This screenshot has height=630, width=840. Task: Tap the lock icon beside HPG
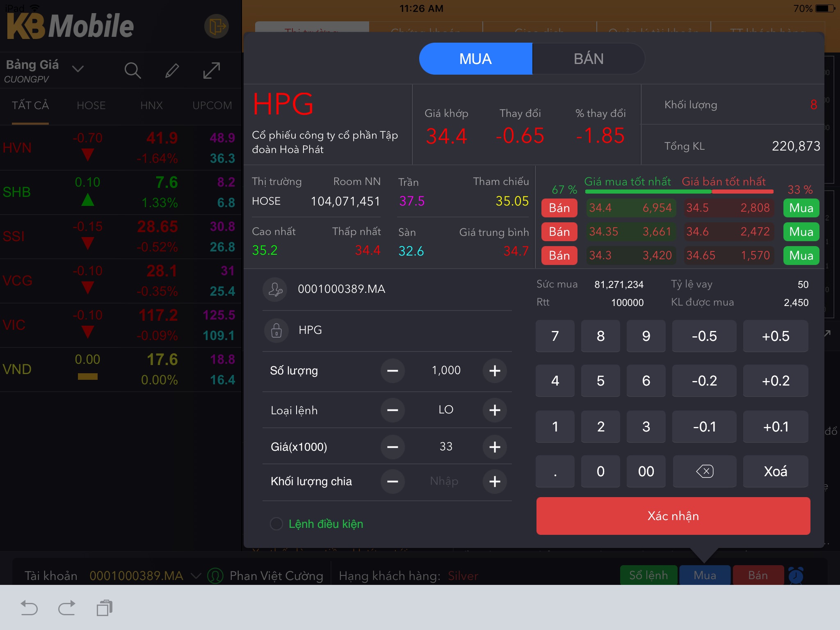(x=276, y=330)
